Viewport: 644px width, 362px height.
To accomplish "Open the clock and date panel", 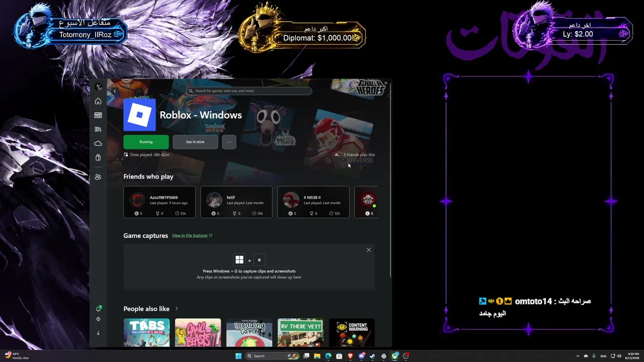I will 633,356.
